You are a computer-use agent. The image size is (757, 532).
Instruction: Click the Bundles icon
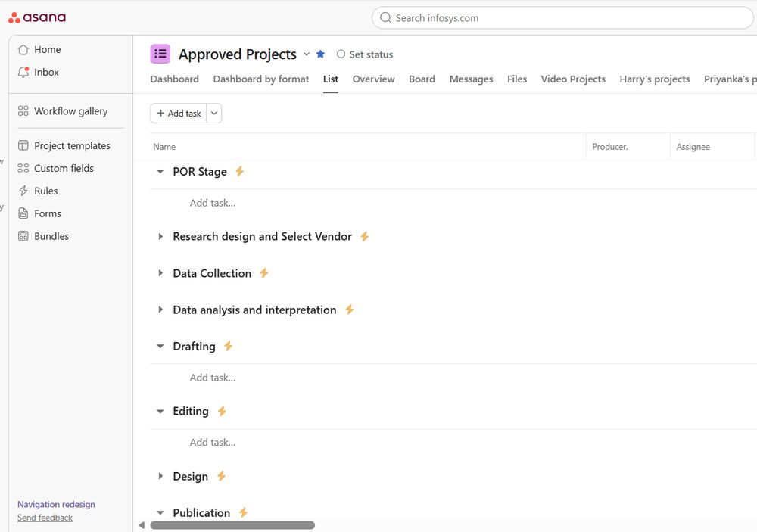pyautogui.click(x=23, y=236)
